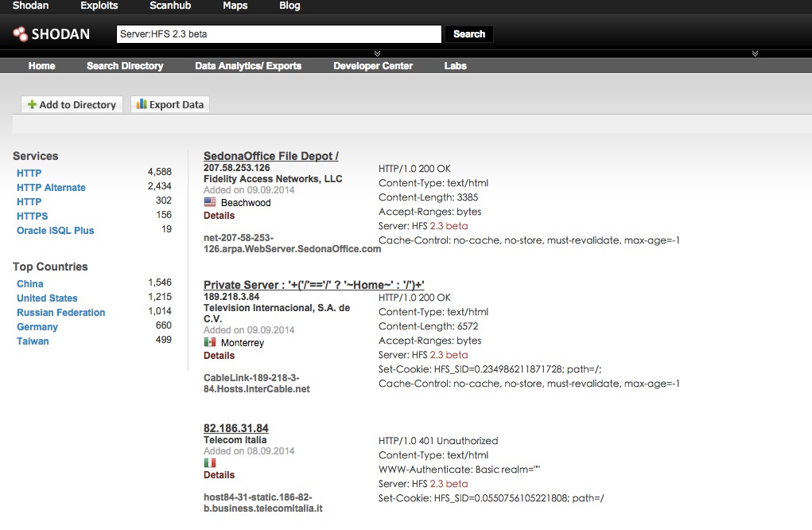Open Details for 189.218.3.84 result

coord(219,356)
